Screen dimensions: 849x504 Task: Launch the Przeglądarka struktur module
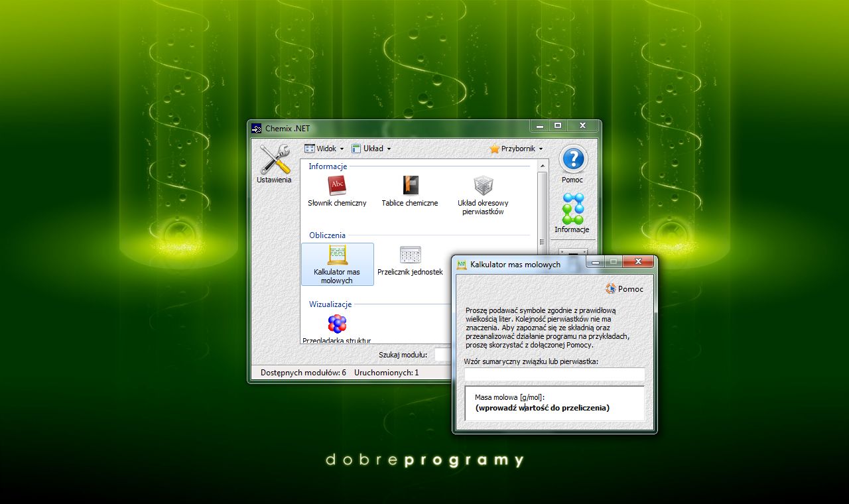(337, 329)
